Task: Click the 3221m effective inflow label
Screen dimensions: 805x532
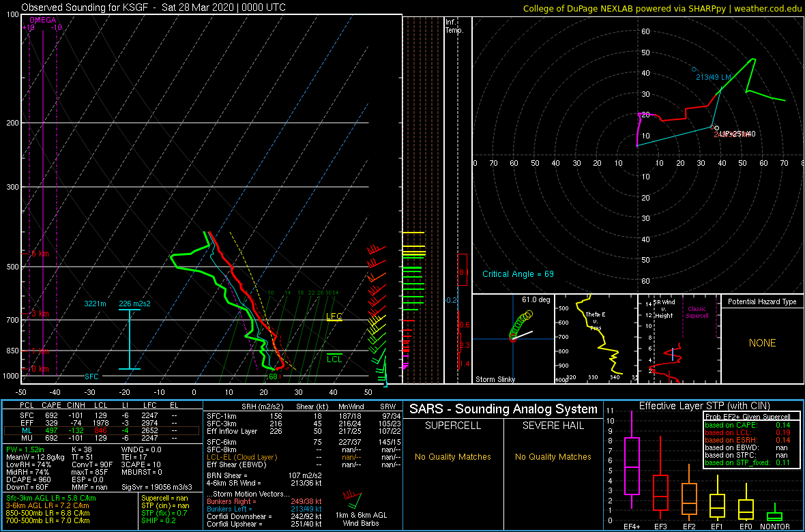Action: point(96,304)
